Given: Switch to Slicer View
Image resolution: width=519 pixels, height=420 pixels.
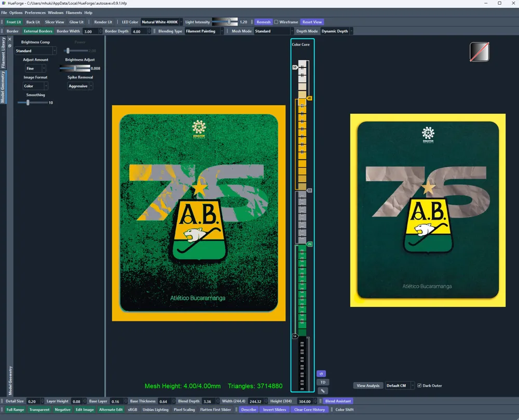Looking at the screenshot, I should 54,22.
